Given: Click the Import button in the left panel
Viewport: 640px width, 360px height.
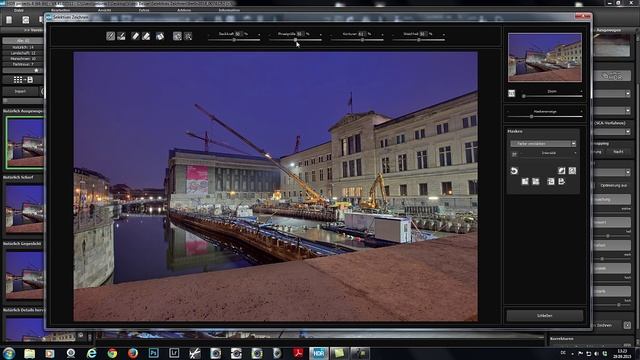Looking at the screenshot, I should tap(20, 91).
